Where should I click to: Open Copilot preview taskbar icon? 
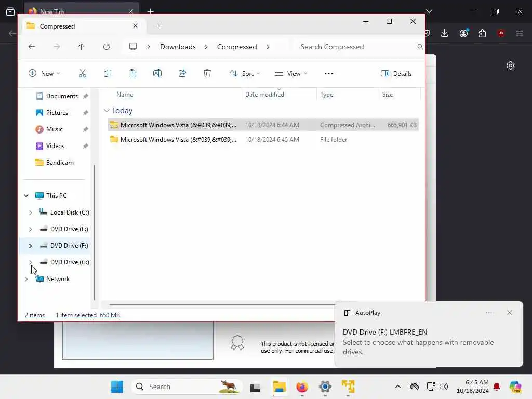515,387
